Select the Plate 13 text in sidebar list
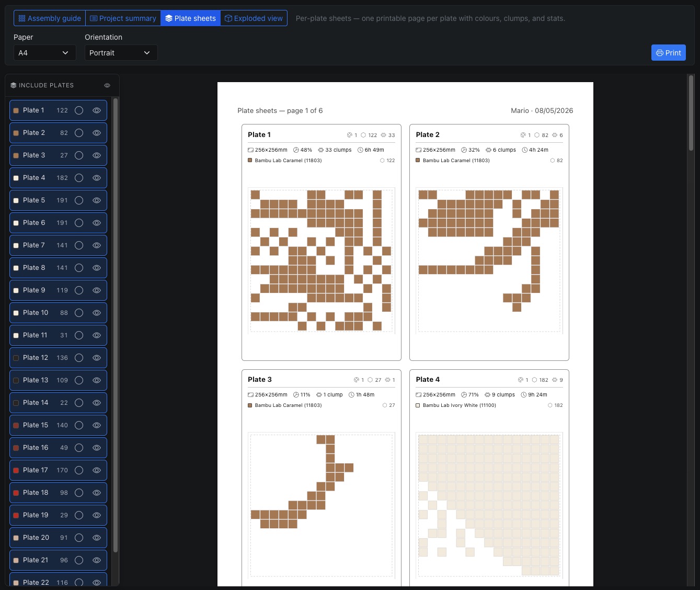The width and height of the screenshot is (700, 590). 36,380
